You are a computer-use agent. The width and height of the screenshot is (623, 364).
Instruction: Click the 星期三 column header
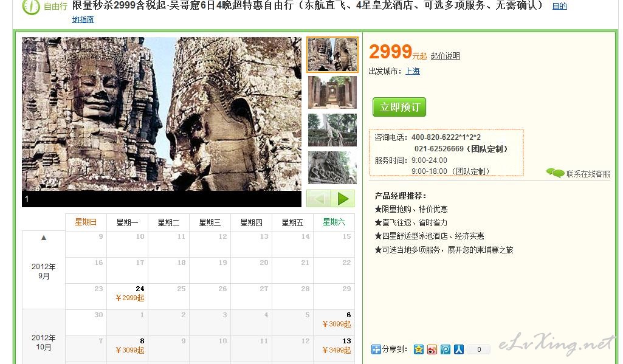point(210,222)
